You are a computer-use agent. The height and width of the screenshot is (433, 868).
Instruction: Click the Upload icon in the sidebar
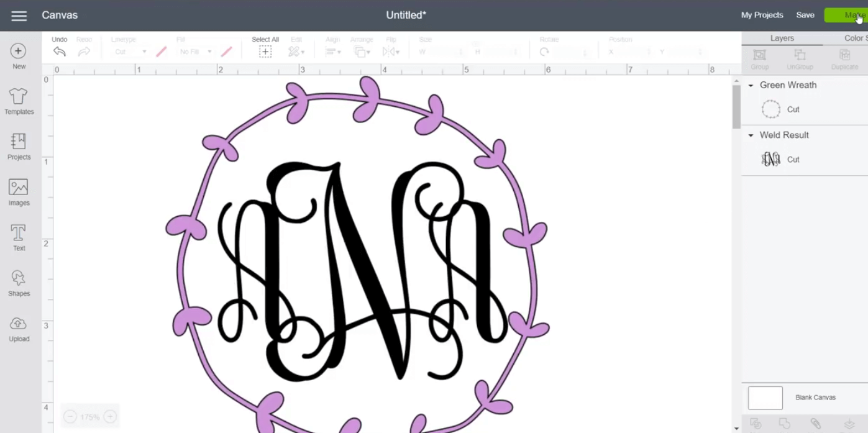(19, 327)
